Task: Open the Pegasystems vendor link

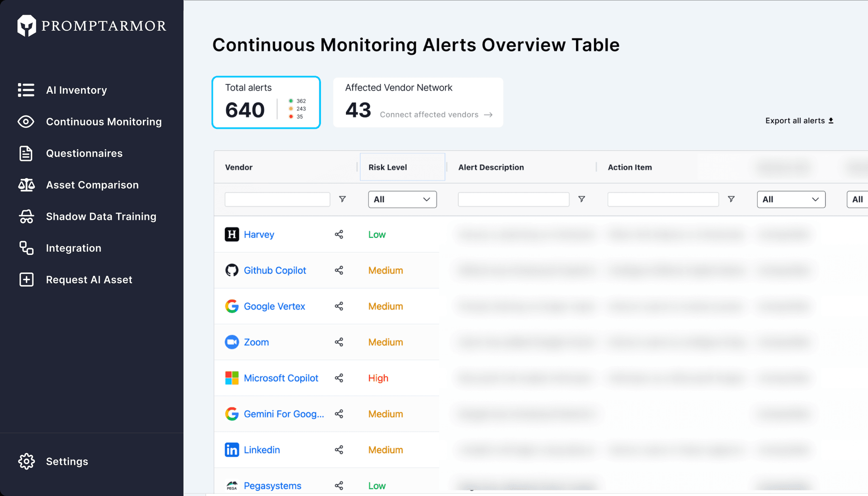Action: 273,486
